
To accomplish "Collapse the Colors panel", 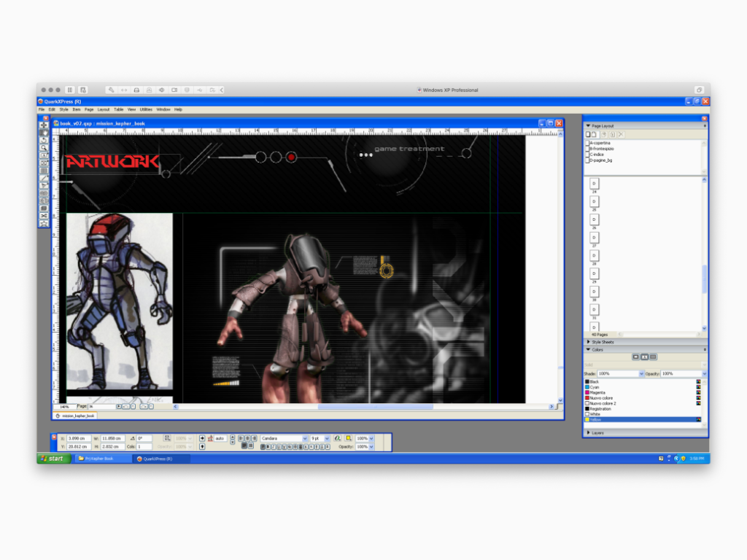I will click(588, 349).
